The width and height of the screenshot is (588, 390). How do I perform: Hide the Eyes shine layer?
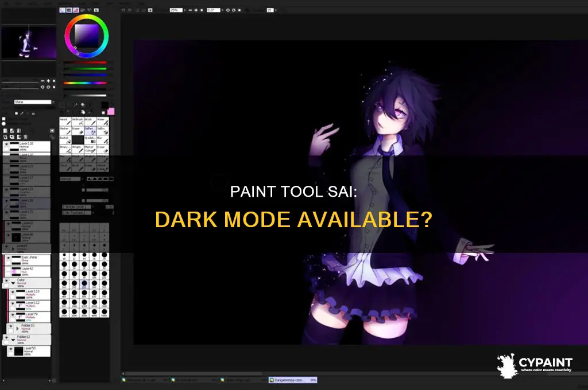tap(8, 258)
